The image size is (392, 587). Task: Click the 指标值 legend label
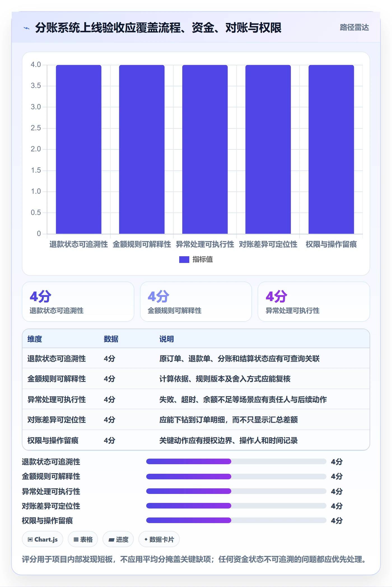(202, 260)
